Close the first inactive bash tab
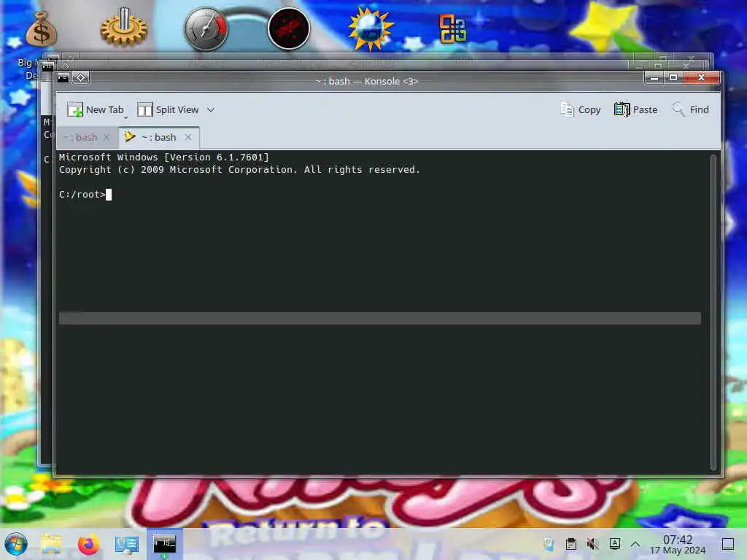 (107, 137)
